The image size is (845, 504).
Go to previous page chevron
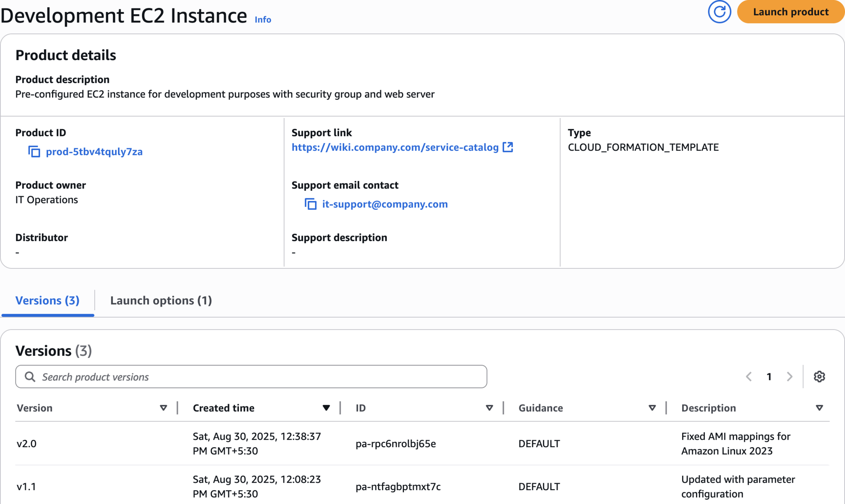pos(749,377)
